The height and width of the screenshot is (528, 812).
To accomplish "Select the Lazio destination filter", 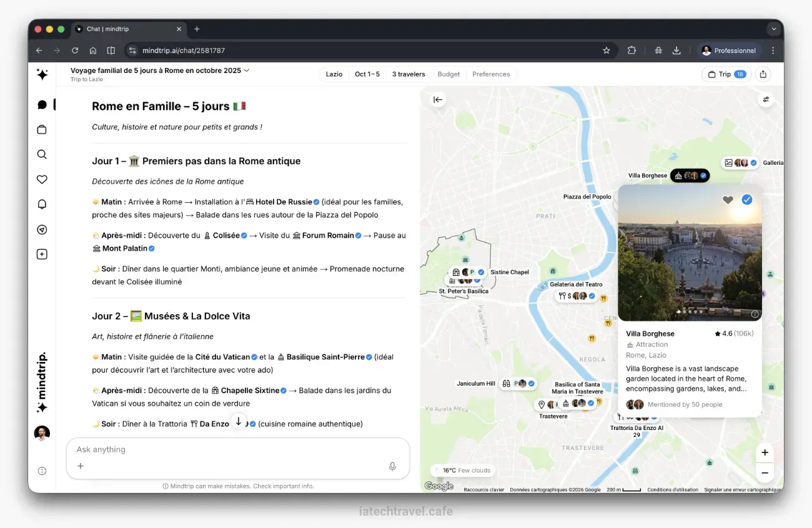I will click(334, 74).
